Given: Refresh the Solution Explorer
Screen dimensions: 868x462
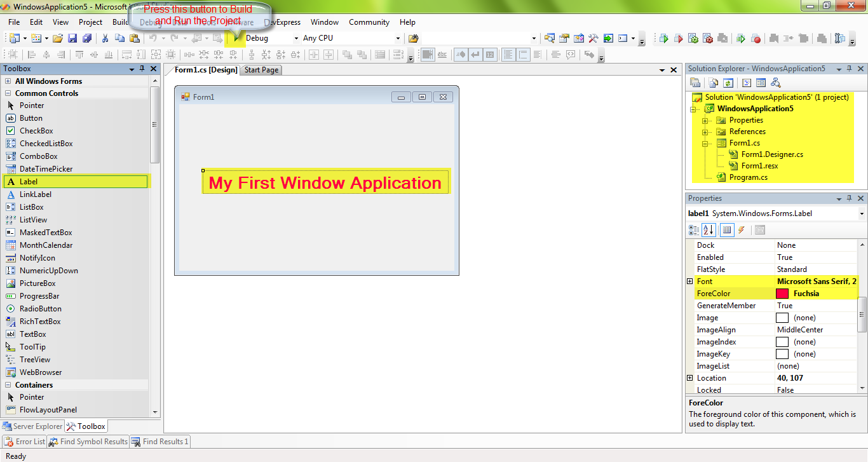Looking at the screenshot, I should coord(728,83).
